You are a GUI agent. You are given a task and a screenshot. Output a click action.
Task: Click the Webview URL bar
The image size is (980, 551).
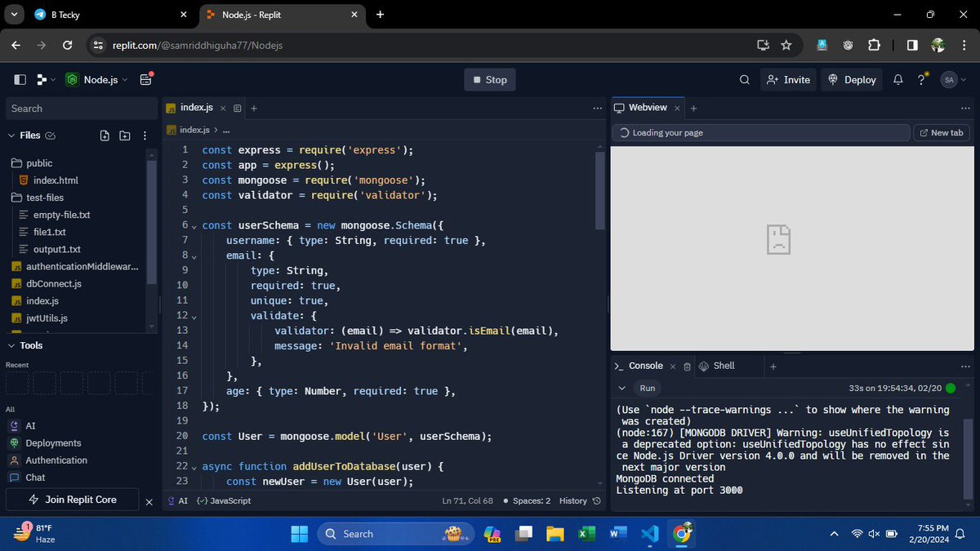pyautogui.click(x=760, y=133)
